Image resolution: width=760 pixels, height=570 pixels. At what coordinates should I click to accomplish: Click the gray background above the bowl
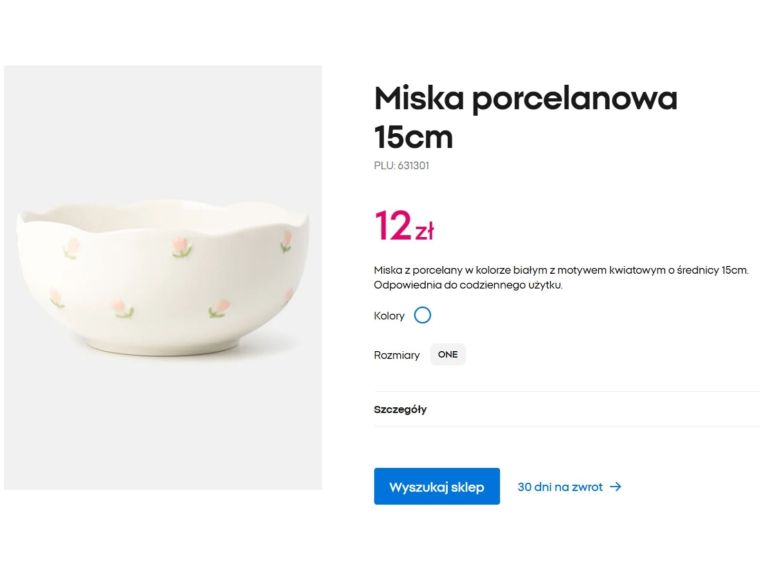click(x=163, y=120)
